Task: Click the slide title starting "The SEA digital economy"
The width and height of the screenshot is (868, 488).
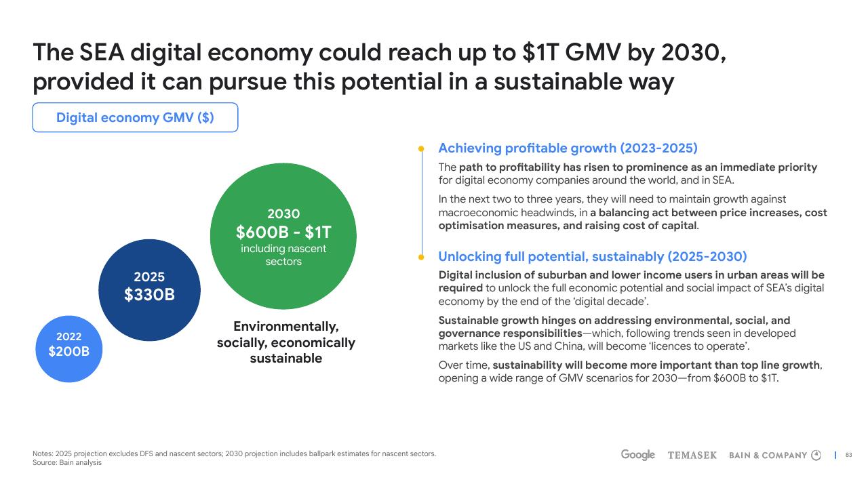Action: click(x=380, y=67)
